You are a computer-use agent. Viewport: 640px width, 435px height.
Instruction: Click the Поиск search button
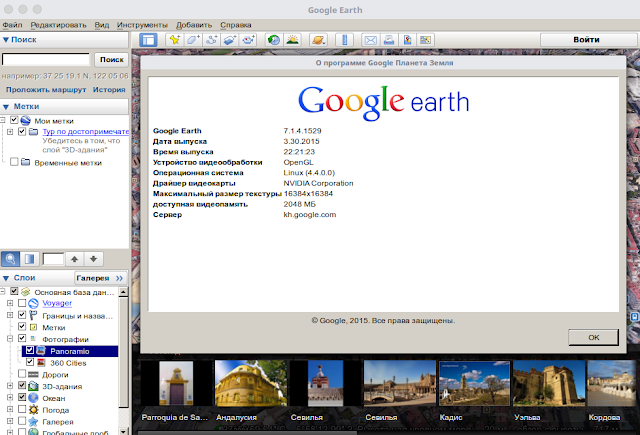pyautogui.click(x=112, y=60)
